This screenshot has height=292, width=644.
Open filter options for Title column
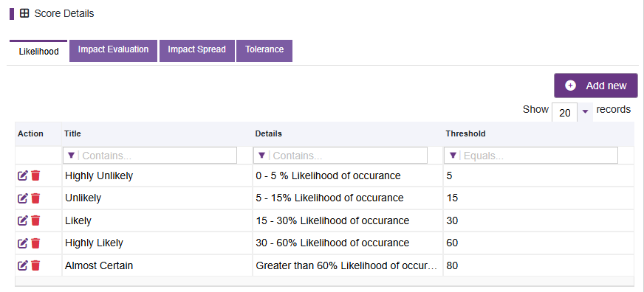(71, 156)
